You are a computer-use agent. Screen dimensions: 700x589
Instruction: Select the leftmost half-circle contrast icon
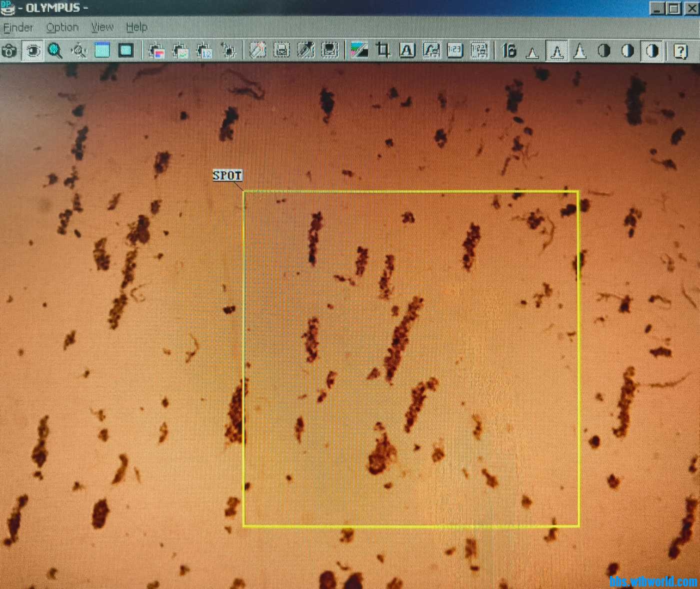[604, 51]
